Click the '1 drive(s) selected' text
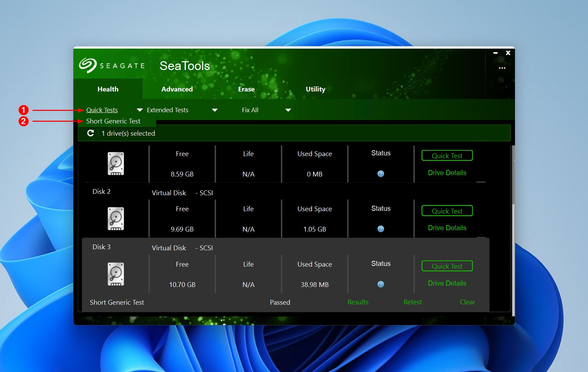Viewport: 588px width, 372px height. [128, 133]
